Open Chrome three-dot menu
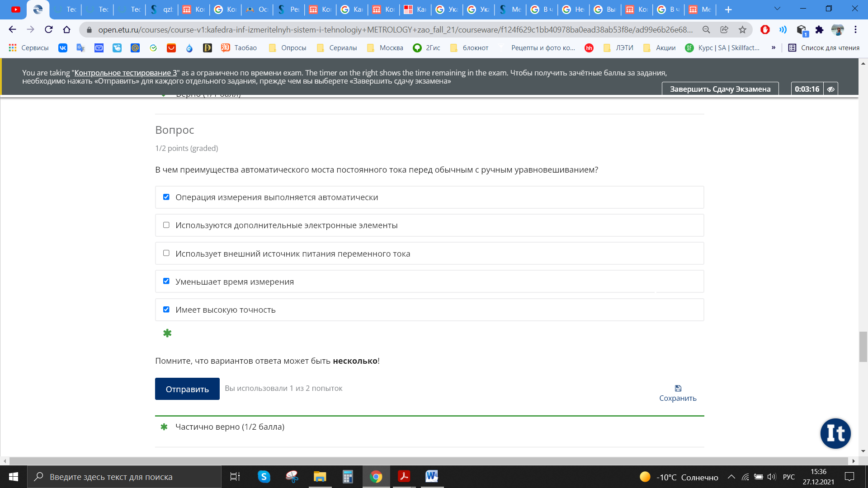The width and height of the screenshot is (868, 488). [855, 30]
